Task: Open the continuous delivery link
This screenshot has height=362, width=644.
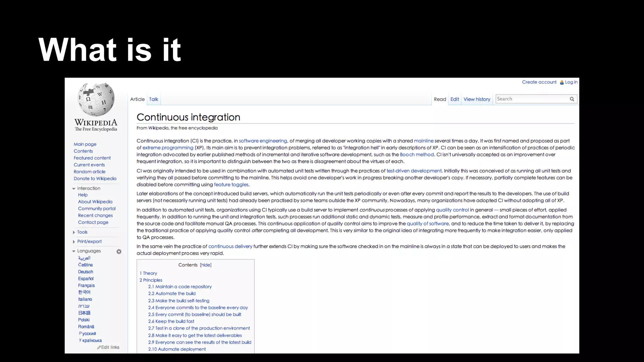Action: (x=230, y=246)
